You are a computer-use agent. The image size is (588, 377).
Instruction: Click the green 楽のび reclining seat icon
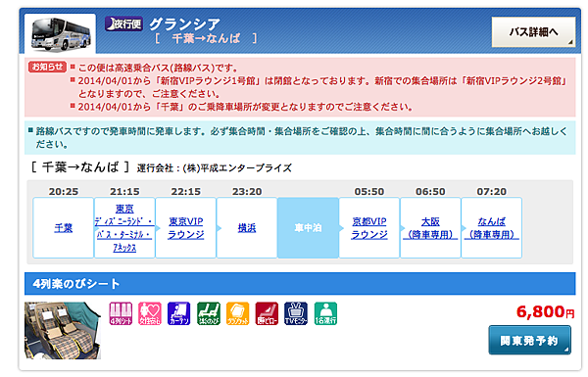click(209, 313)
